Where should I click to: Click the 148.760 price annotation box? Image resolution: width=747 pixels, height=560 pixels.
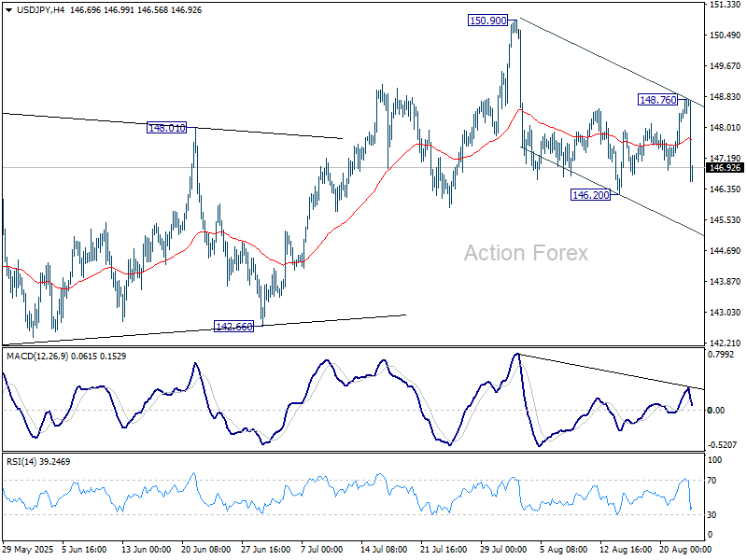655,101
